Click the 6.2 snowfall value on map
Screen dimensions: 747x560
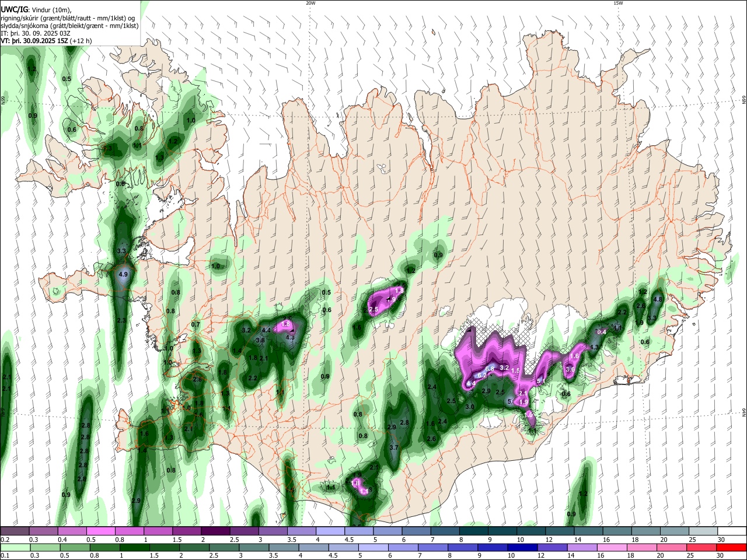click(x=482, y=375)
